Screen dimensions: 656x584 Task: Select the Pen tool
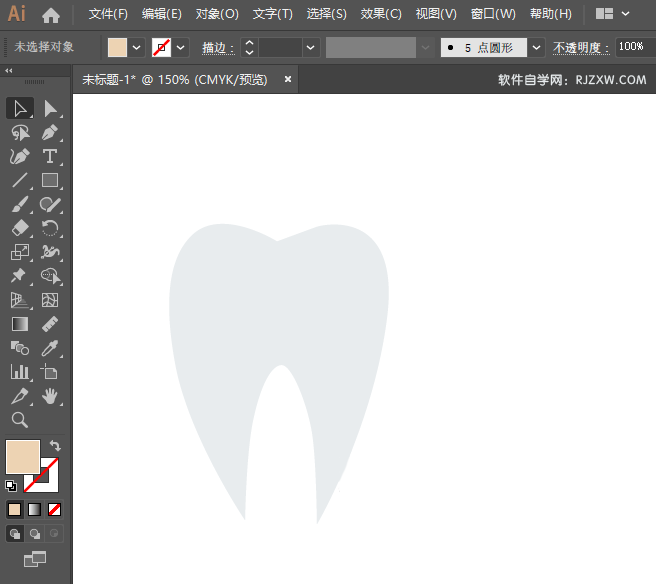[x=50, y=132]
